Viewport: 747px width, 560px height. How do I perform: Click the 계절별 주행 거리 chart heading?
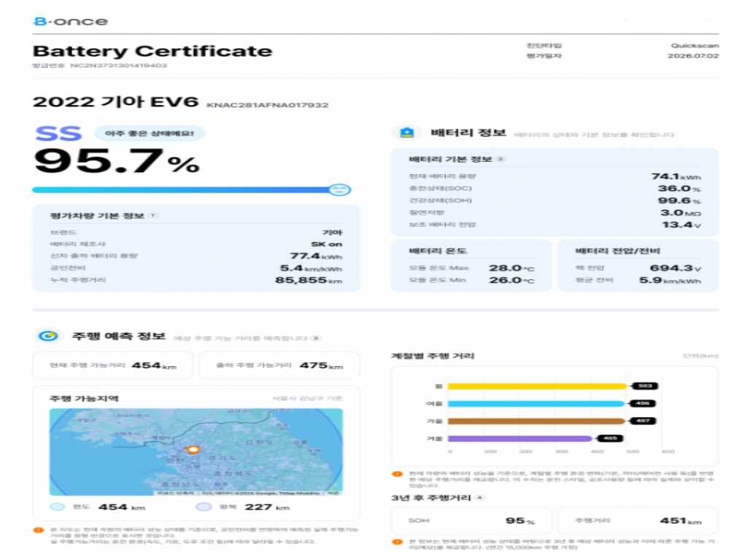pos(433,356)
